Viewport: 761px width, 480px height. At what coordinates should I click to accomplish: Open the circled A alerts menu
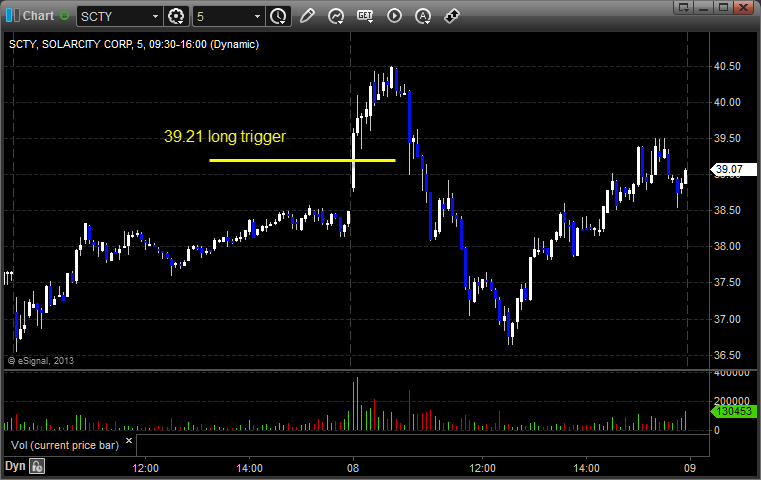coord(423,16)
